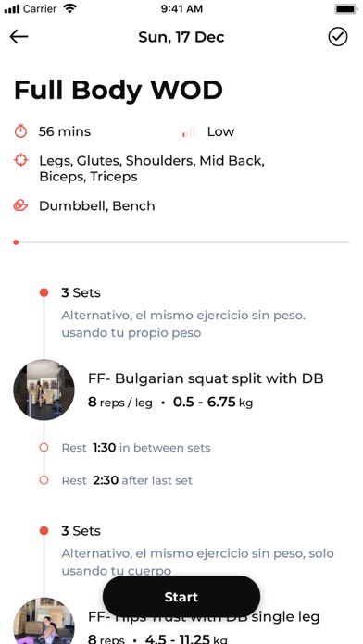Screen dimensions: 363x644
Task: Click the equipment icon beside Dumbbell, Bench
Action: [x=20, y=205]
